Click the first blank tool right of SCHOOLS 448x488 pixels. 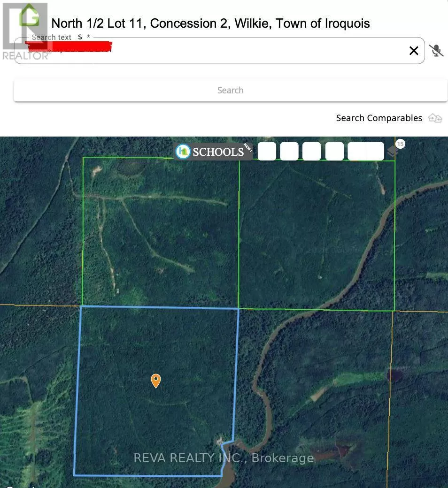tap(267, 152)
